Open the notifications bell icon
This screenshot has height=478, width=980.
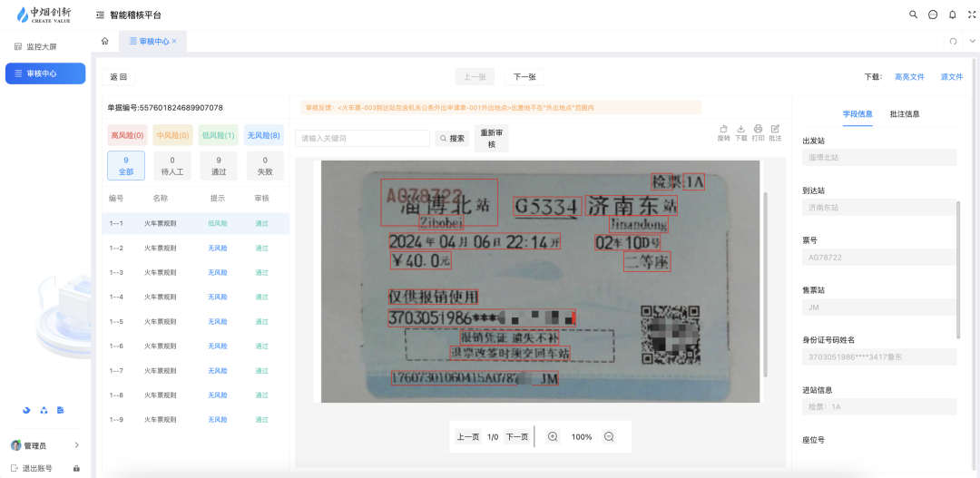tap(953, 15)
